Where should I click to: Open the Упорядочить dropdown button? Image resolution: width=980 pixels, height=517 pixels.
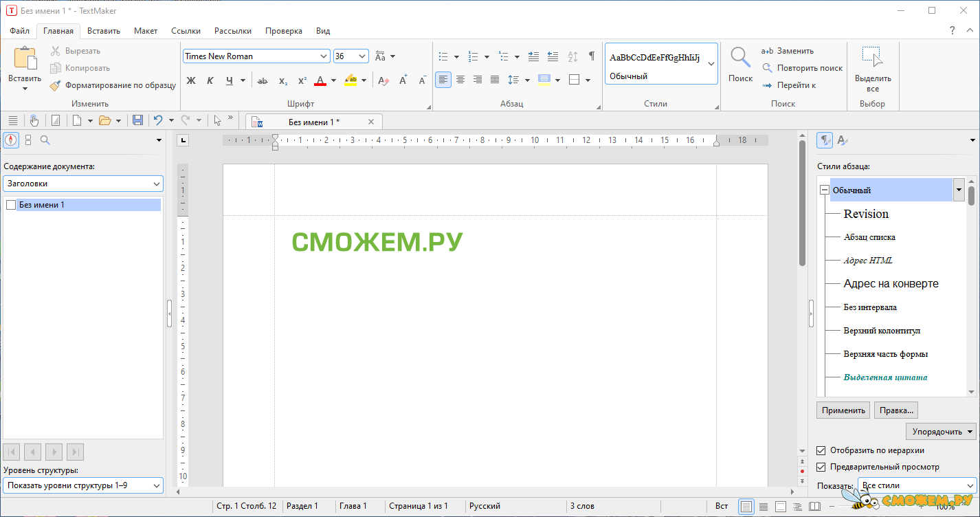pyautogui.click(x=941, y=432)
